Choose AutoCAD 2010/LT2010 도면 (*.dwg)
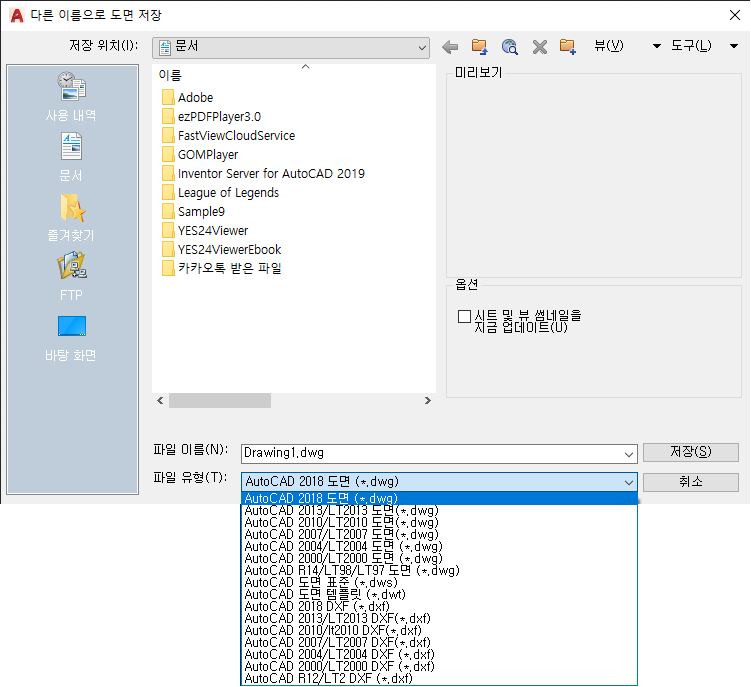751x687 pixels. [439, 522]
